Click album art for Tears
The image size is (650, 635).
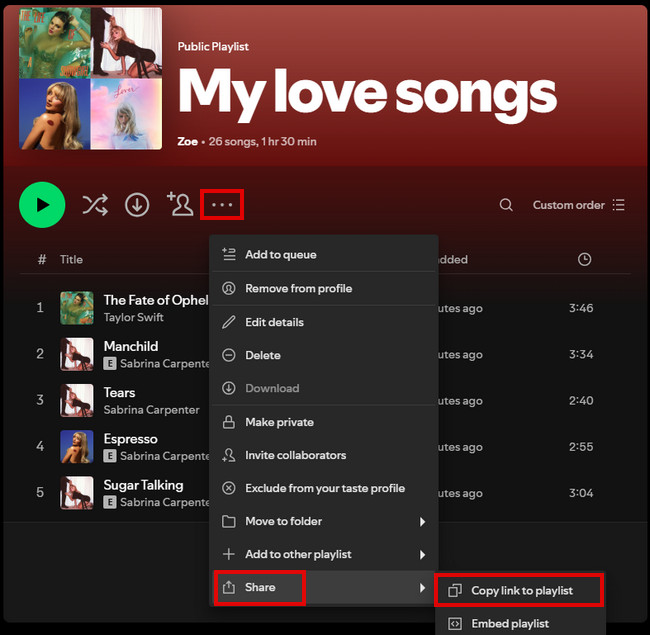77,400
